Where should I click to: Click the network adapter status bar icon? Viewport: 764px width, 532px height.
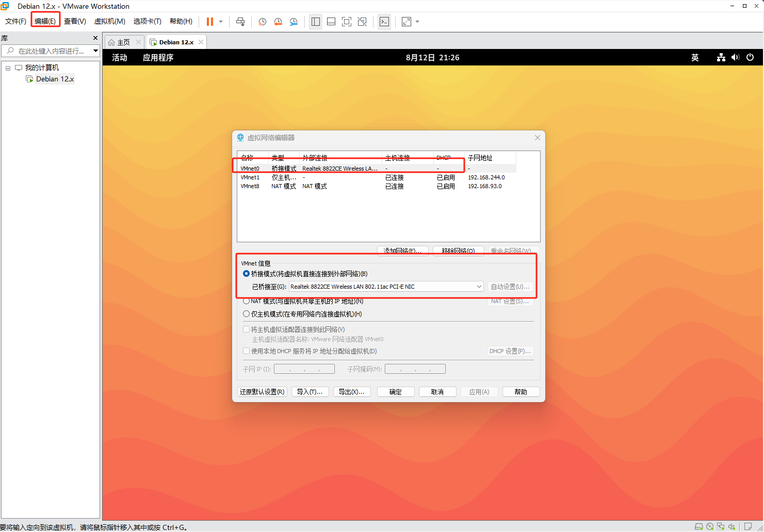click(x=721, y=526)
